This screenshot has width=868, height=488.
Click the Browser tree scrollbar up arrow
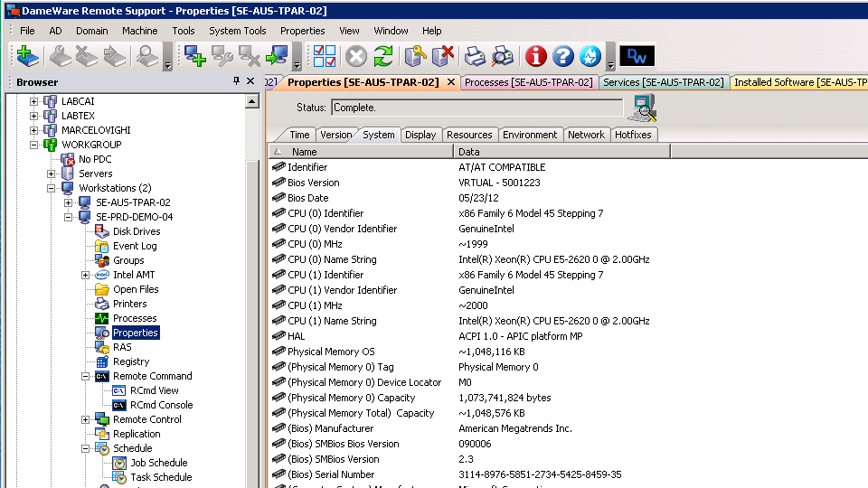252,101
